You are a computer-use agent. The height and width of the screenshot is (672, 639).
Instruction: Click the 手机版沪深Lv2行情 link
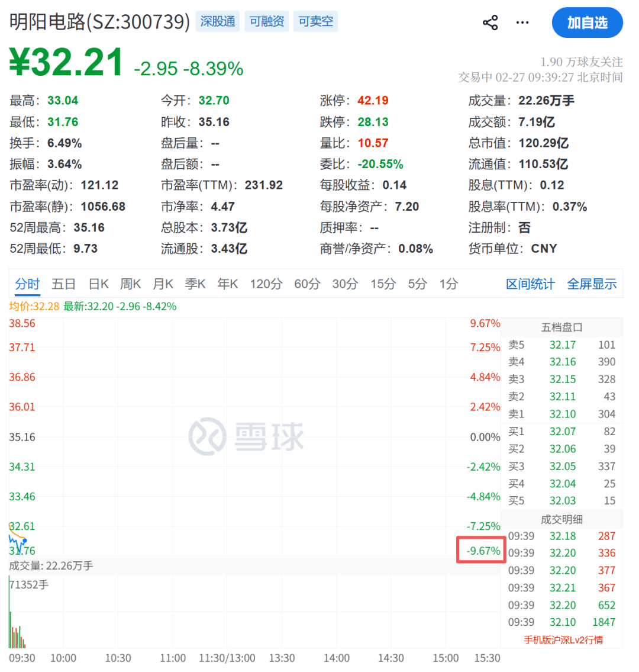coord(563,640)
